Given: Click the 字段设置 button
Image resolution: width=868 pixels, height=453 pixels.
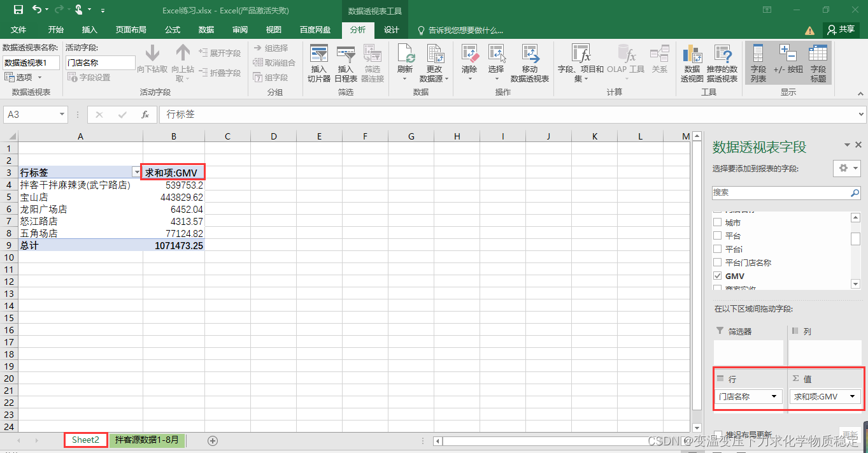Looking at the screenshot, I should (x=90, y=77).
